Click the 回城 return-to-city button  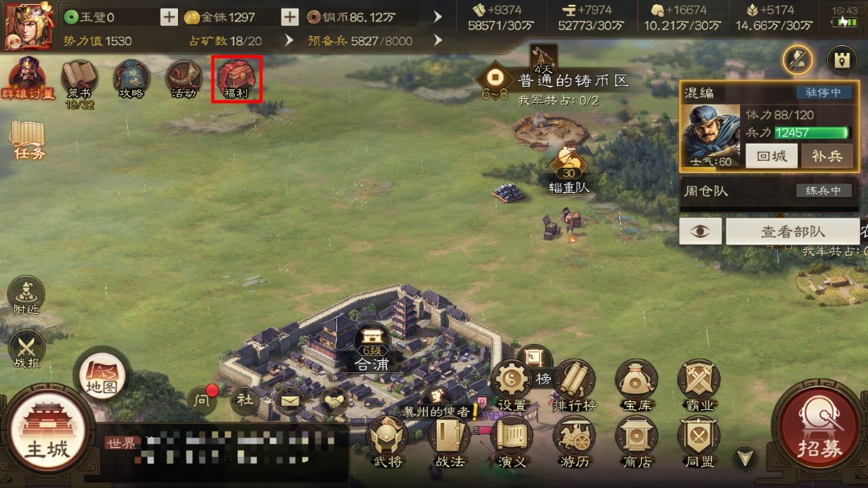[771, 156]
